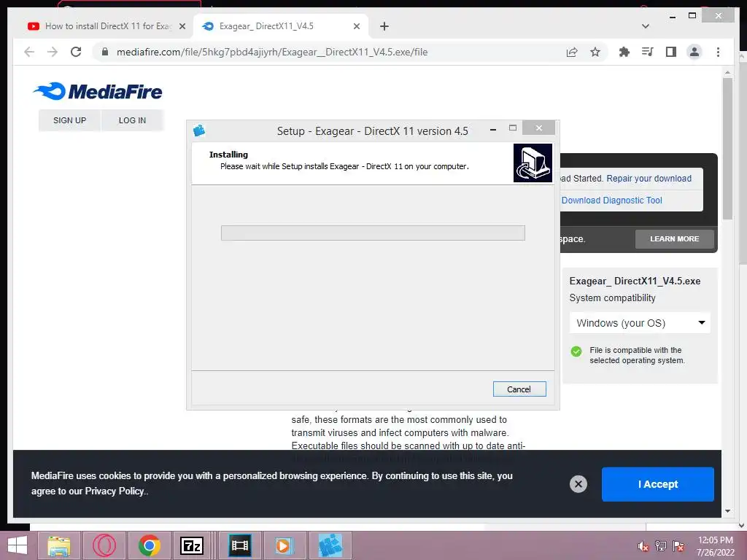Go back using browser back arrow
Image resolution: width=747 pixels, height=560 pixels.
(29, 52)
